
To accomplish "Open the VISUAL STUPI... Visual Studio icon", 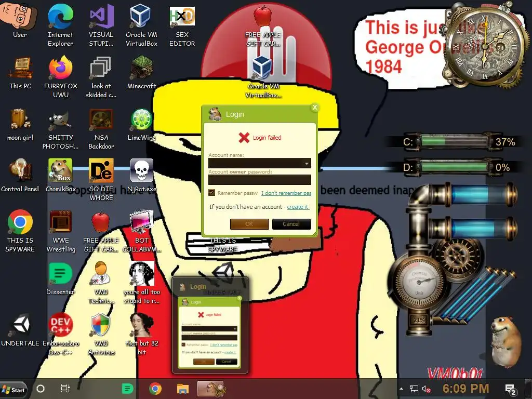I will tap(101, 25).
